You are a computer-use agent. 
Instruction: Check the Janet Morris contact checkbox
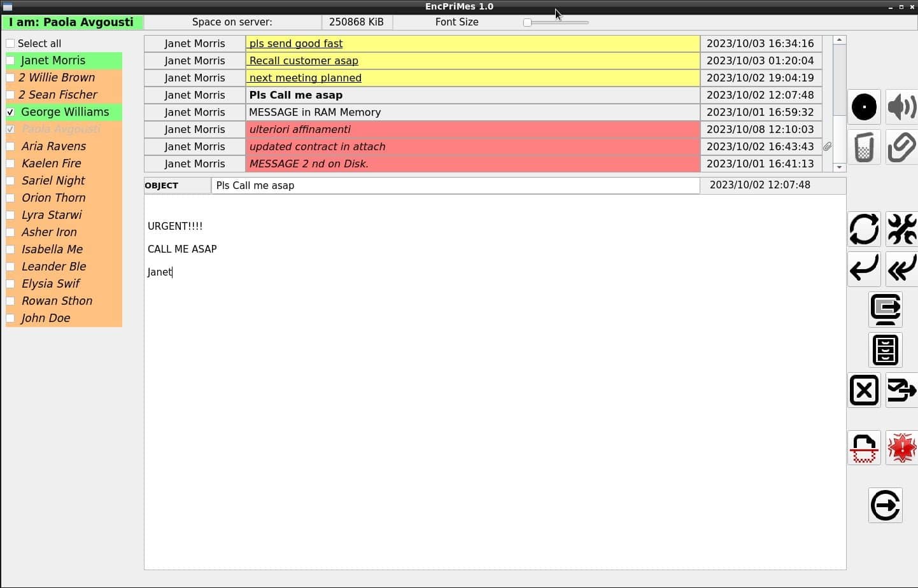(x=10, y=60)
